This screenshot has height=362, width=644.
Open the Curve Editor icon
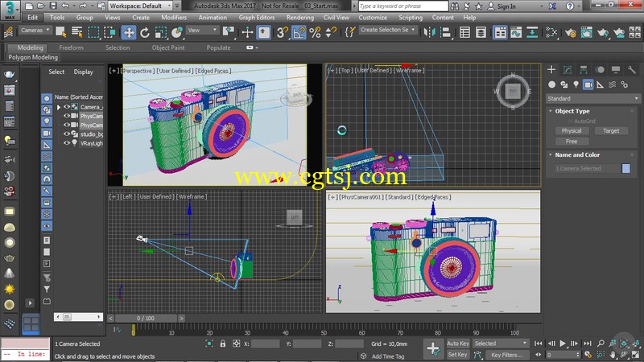coord(516,32)
